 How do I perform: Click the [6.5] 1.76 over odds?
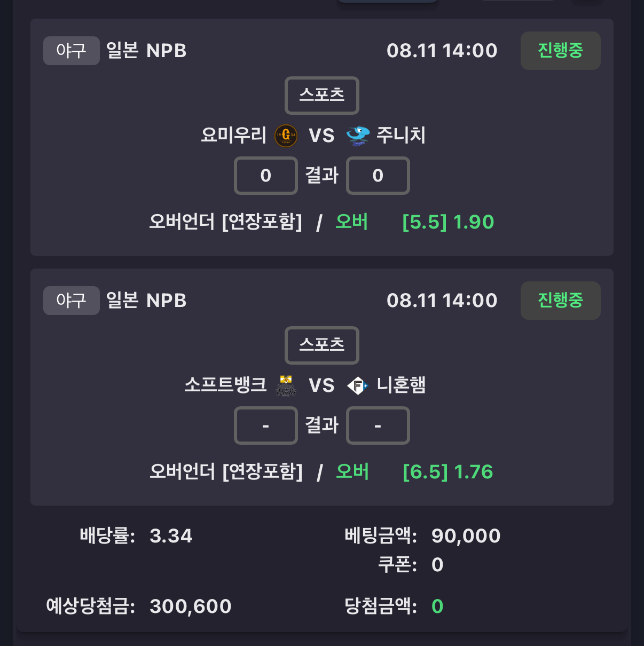click(448, 472)
